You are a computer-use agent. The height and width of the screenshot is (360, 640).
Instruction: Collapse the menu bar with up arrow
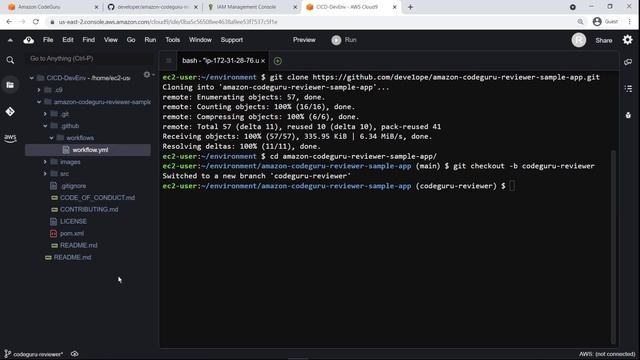[x=10, y=40]
